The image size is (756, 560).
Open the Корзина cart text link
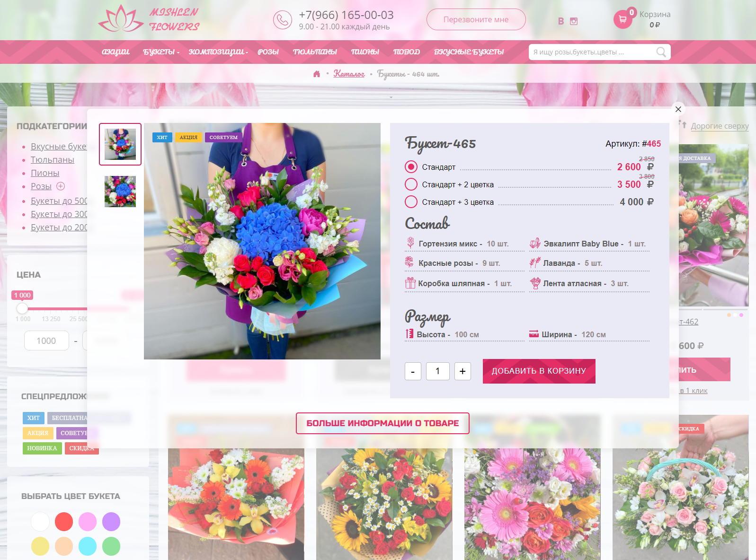coord(655,14)
